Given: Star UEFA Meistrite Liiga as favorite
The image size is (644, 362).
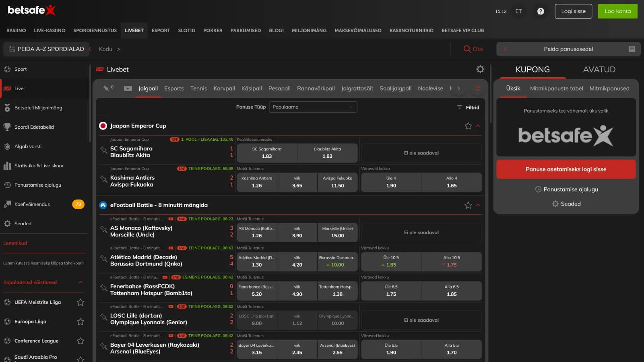Looking at the screenshot, I should pyautogui.click(x=80, y=302).
